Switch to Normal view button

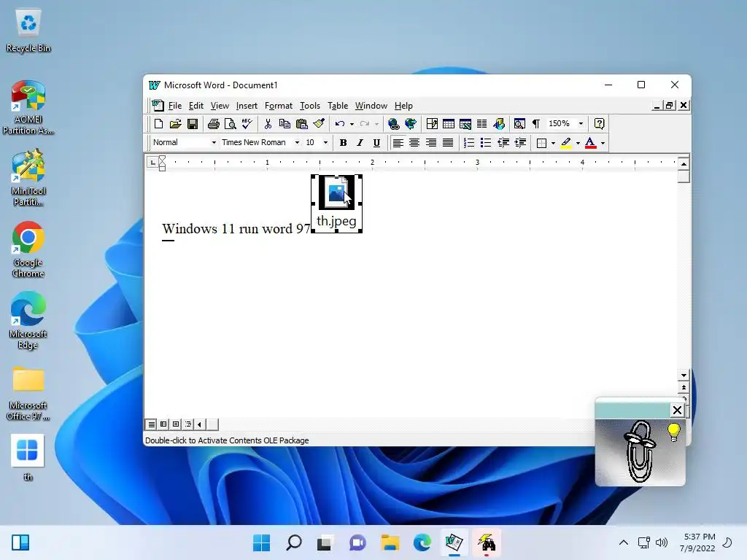[x=152, y=424]
